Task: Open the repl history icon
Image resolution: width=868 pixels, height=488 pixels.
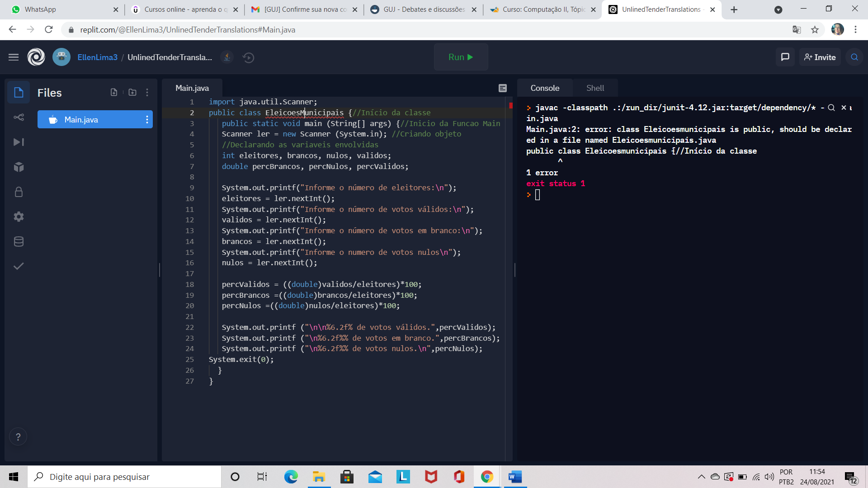Action: (x=248, y=57)
